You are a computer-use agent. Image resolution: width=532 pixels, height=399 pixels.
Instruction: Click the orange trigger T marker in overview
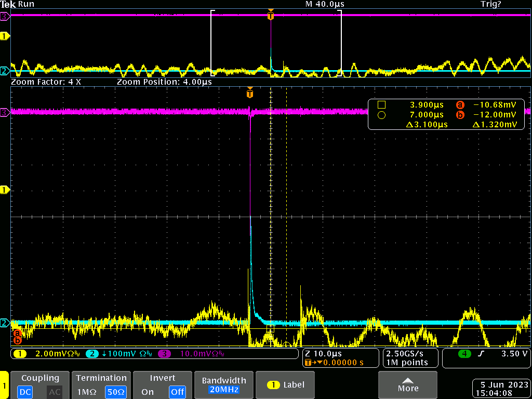click(x=270, y=16)
